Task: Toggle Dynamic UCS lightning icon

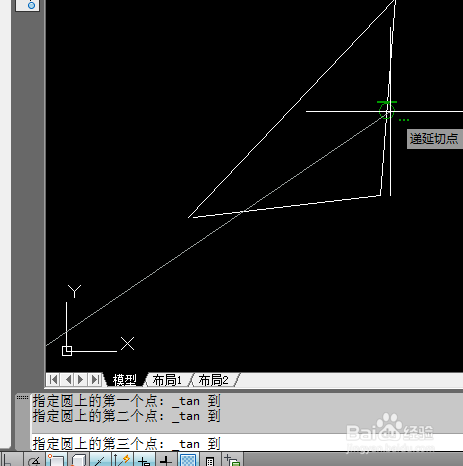Action: 122,460
